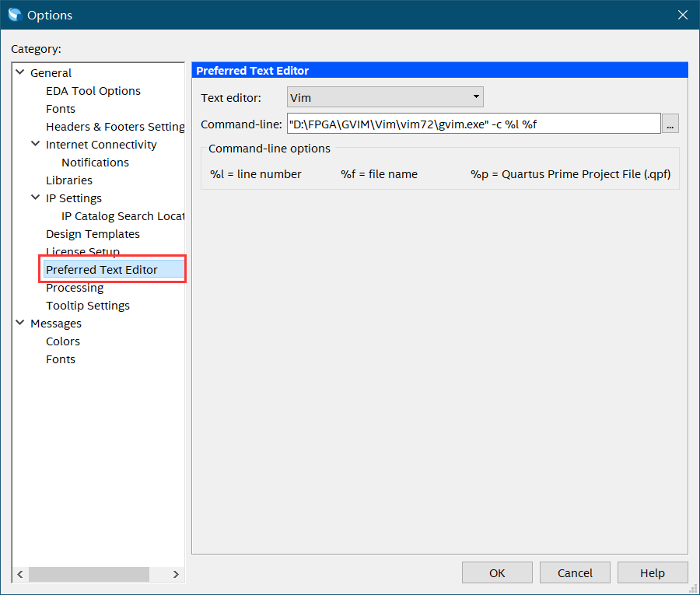Open License Setup
700x595 pixels.
(82, 251)
